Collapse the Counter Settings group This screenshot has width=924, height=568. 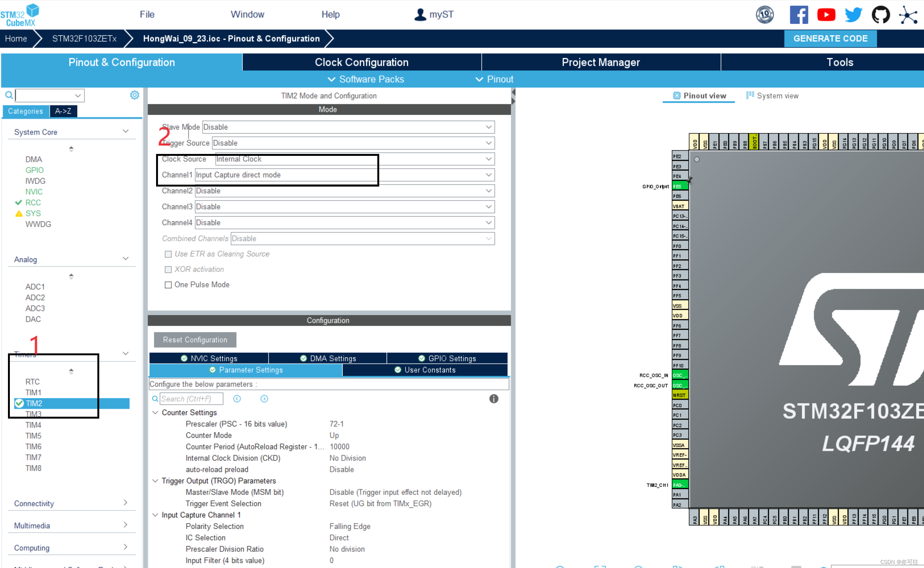(155, 413)
